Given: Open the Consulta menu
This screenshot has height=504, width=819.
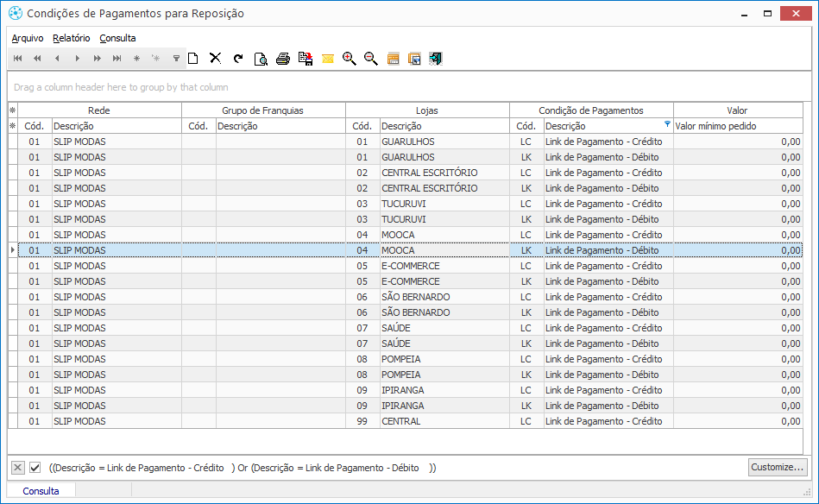Looking at the screenshot, I should (117, 38).
